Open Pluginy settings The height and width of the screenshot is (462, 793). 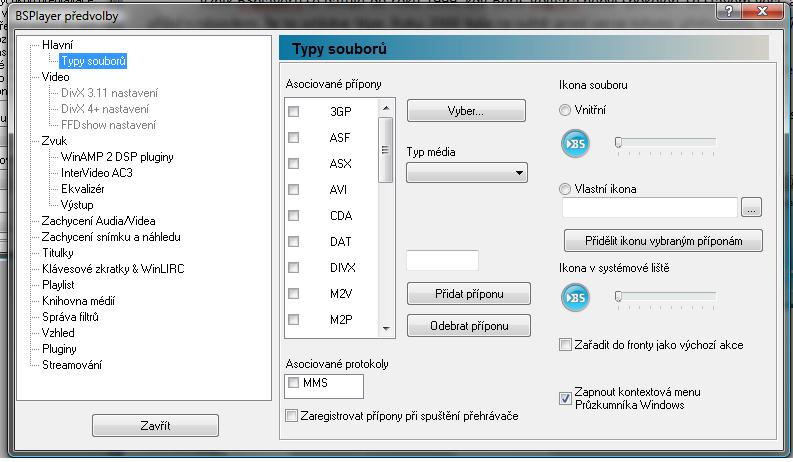click(59, 349)
